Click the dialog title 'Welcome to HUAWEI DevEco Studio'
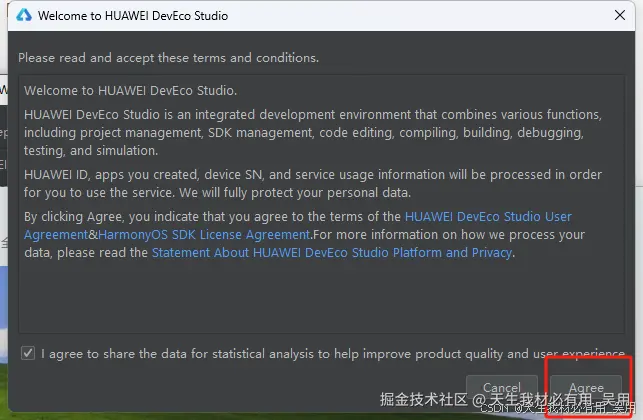This screenshot has width=643, height=420. point(133,16)
